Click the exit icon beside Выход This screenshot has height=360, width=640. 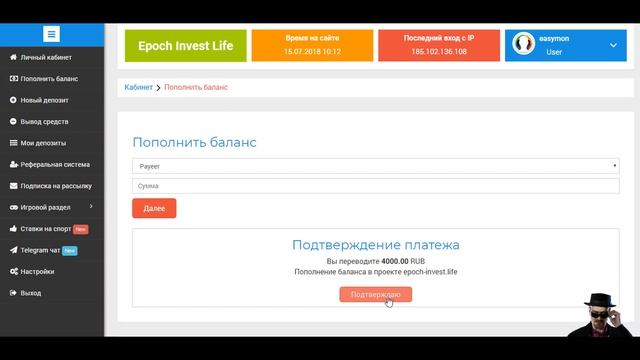pos(13,293)
